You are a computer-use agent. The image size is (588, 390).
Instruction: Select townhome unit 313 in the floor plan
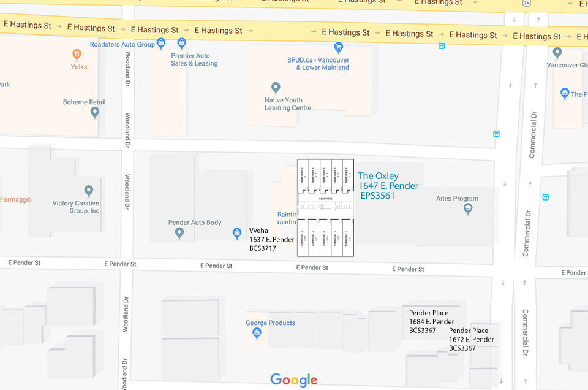(x=325, y=175)
